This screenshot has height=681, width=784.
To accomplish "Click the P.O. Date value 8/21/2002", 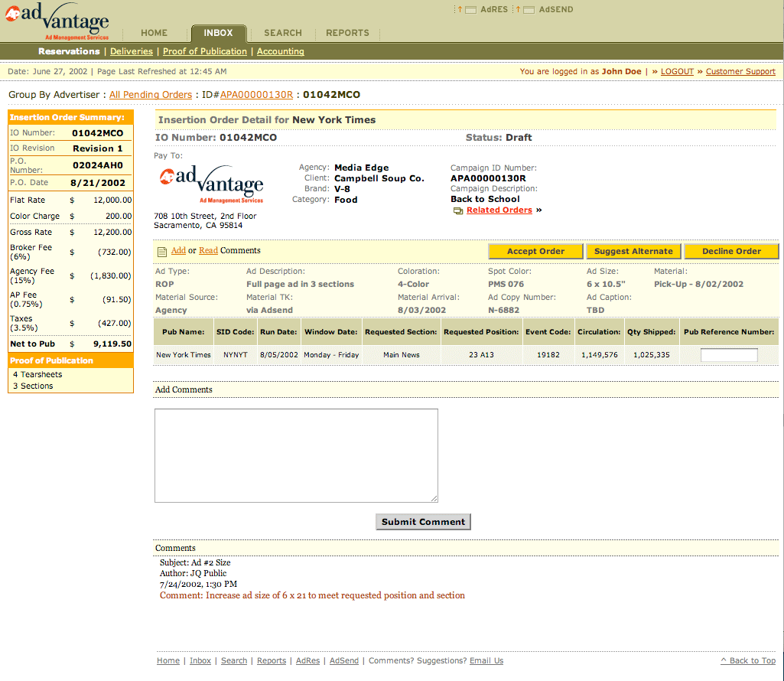I will pyautogui.click(x=97, y=183).
